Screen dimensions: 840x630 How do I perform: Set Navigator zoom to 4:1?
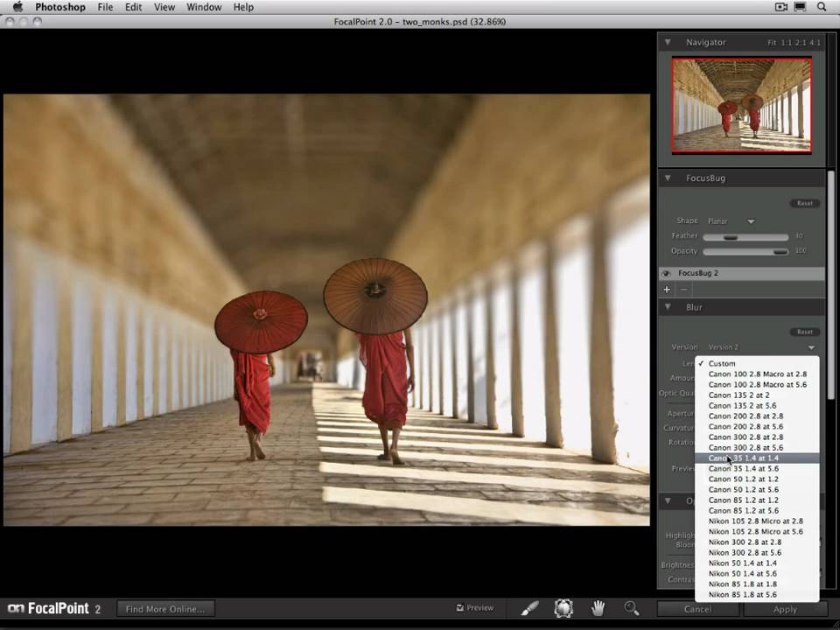click(815, 42)
